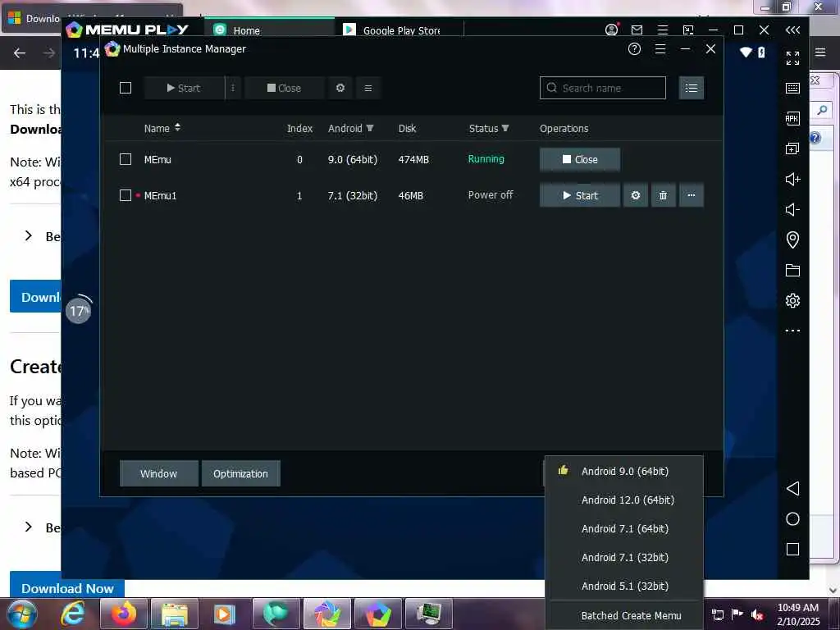Open MEmu settings gear in sidebar
The image size is (840, 630).
pos(793,300)
